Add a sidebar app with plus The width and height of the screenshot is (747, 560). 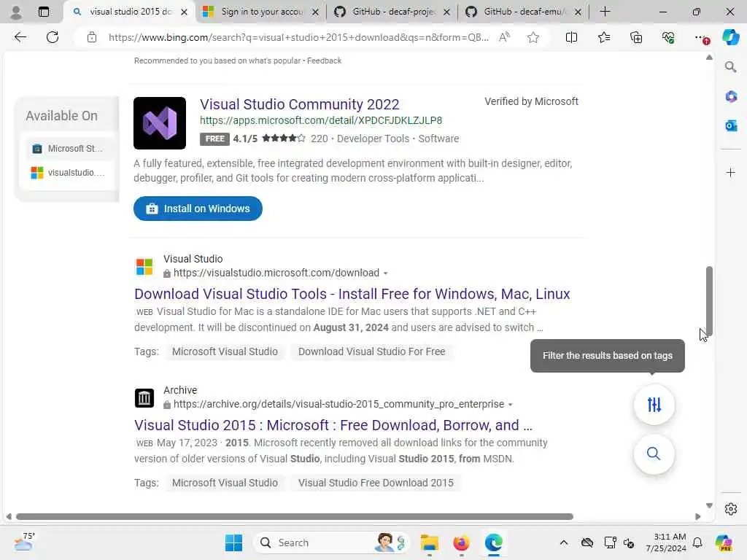click(730, 172)
